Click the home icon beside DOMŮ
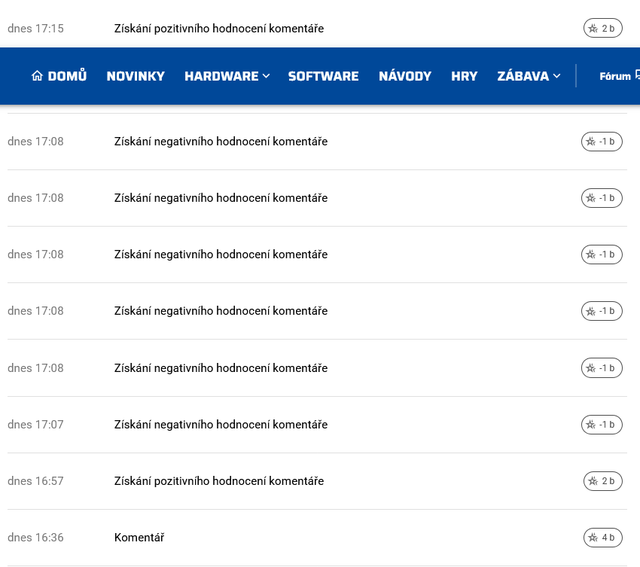This screenshot has height=567, width=640. pyautogui.click(x=37, y=76)
